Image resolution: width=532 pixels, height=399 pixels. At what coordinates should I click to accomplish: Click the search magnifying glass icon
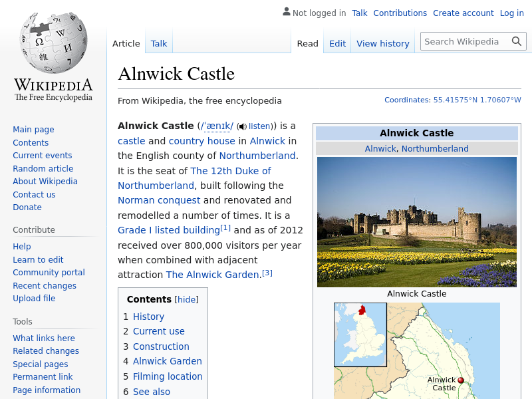[517, 41]
